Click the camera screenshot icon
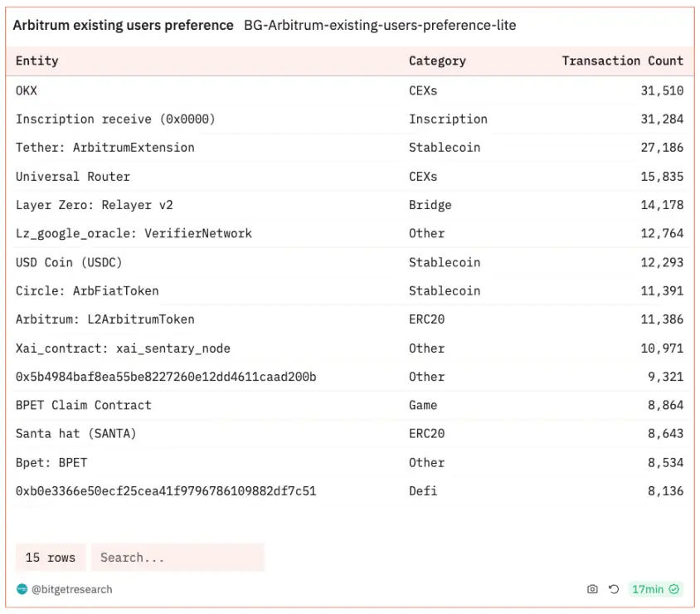Screen dimensions: 700x614 (592, 589)
